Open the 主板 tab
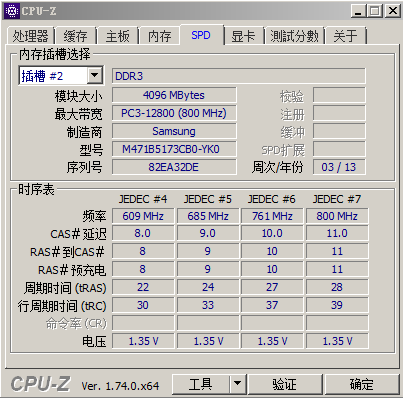The height and width of the screenshot is (398, 403). [117, 36]
